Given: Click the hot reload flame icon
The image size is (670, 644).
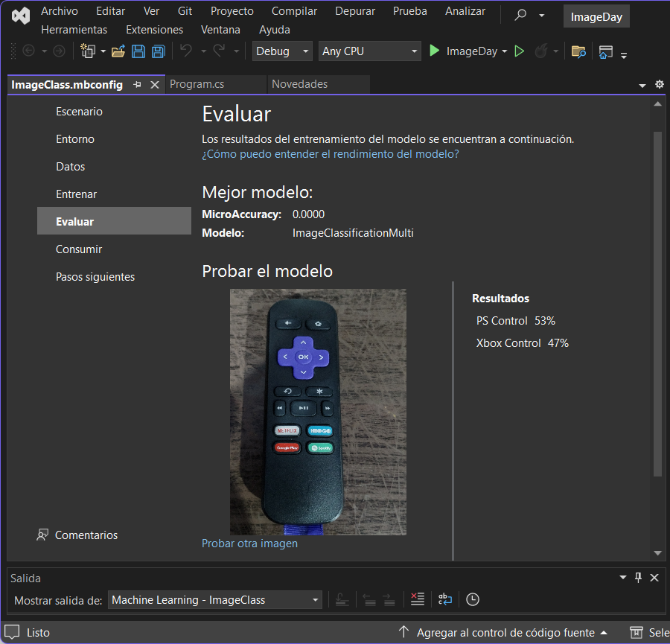Looking at the screenshot, I should (541, 51).
